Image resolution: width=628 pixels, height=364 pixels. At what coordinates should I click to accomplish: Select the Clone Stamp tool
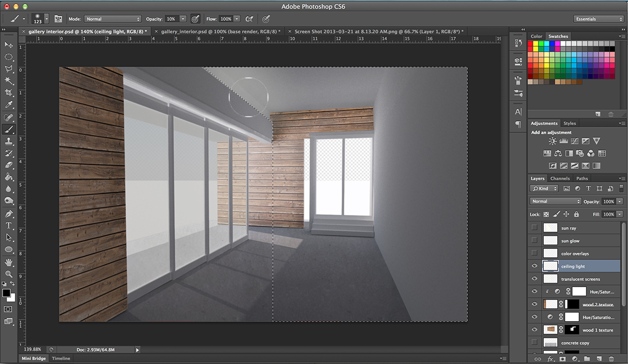(x=9, y=141)
